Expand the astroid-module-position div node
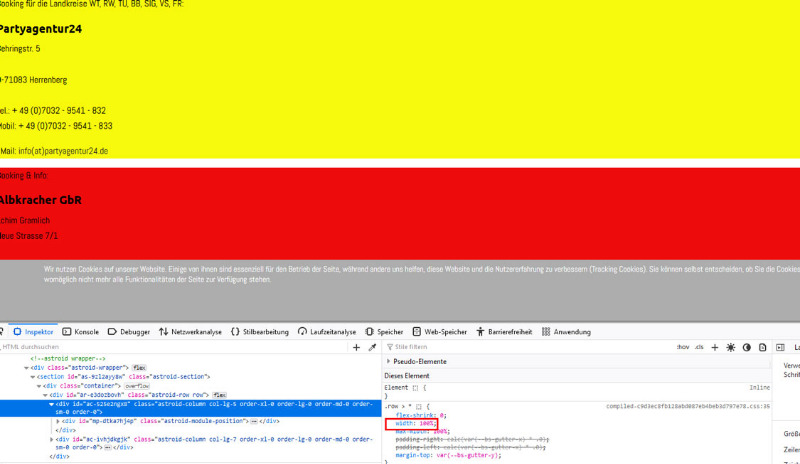 [x=58, y=421]
